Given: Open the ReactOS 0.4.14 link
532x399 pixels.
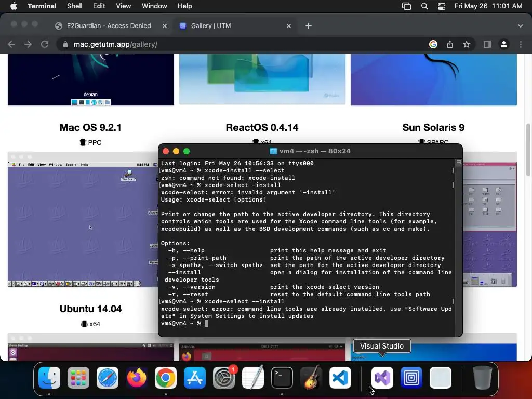Looking at the screenshot, I should point(262,128).
